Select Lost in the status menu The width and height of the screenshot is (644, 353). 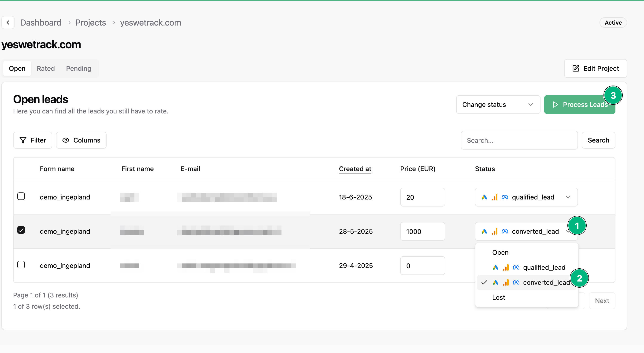click(526, 297)
